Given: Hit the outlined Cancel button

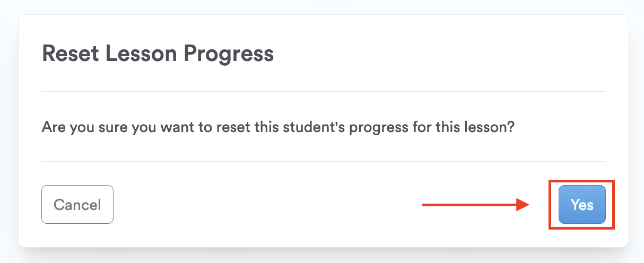Looking at the screenshot, I should [77, 205].
